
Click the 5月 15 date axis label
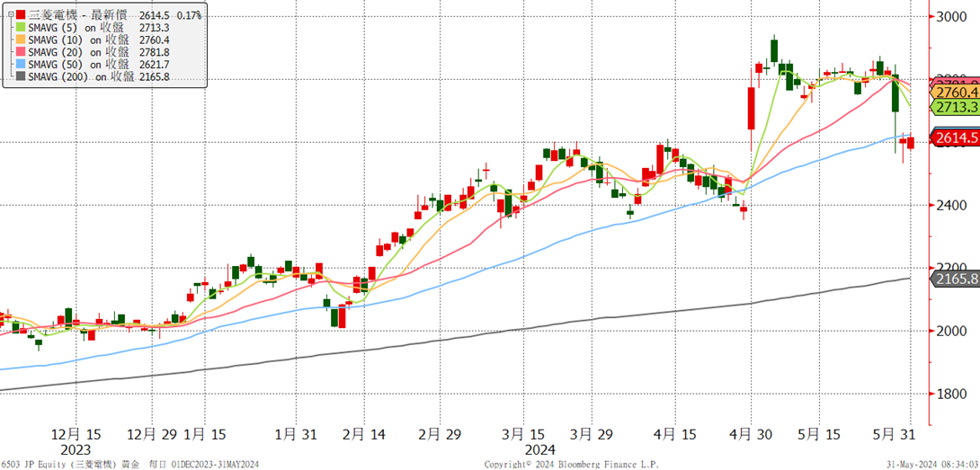(820, 435)
